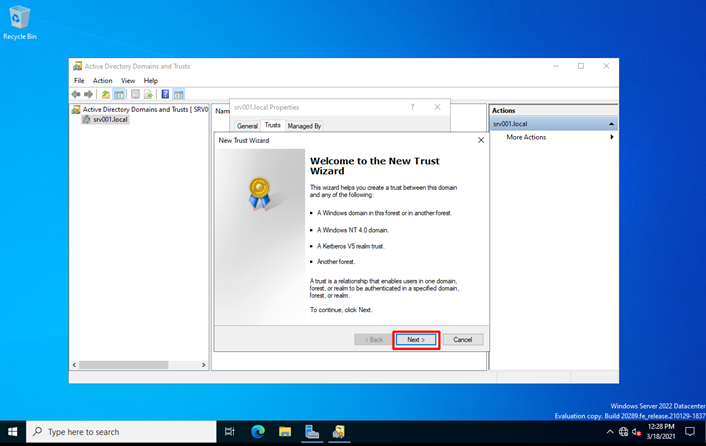Viewport: 706px width, 446px height.
Task: Maximize the Active Directory Domains and Trusts window
Action: 581,66
